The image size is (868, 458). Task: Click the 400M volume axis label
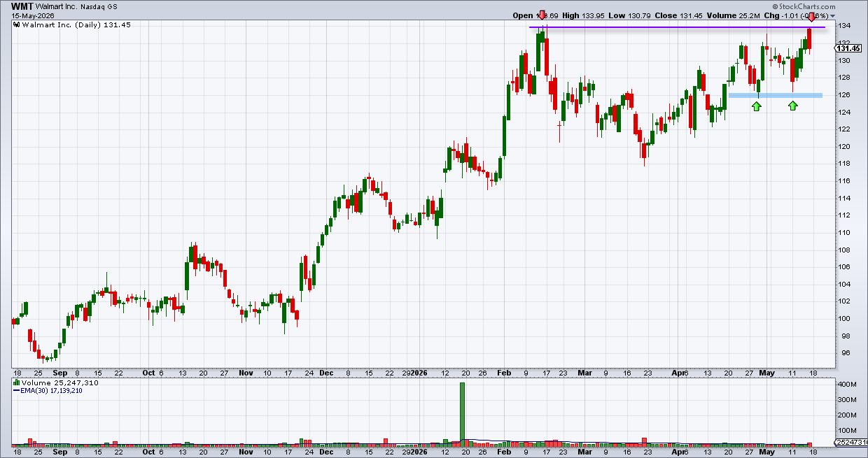click(847, 385)
